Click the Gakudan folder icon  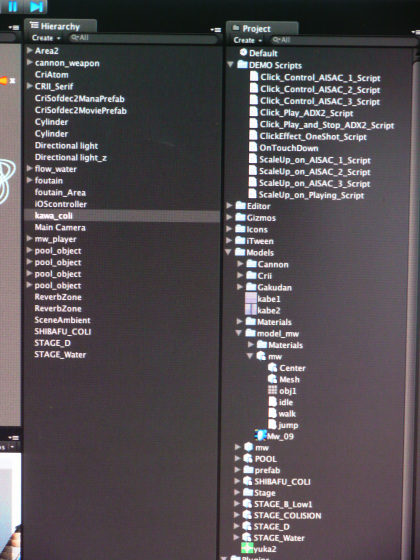(x=251, y=287)
